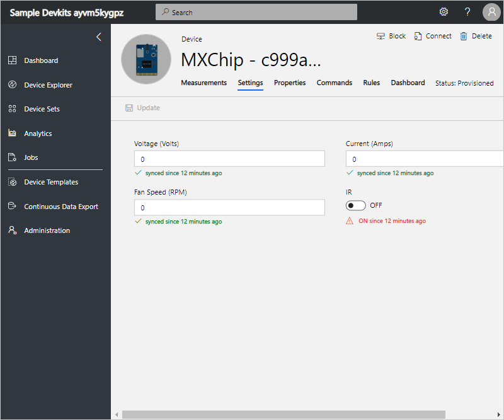
Task: Open the Commands tab
Action: click(334, 82)
